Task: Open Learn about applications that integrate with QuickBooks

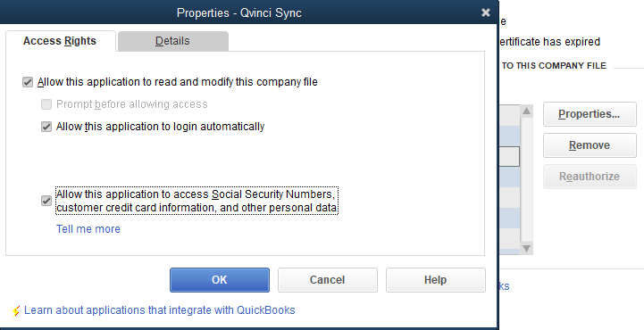Action: tap(159, 309)
